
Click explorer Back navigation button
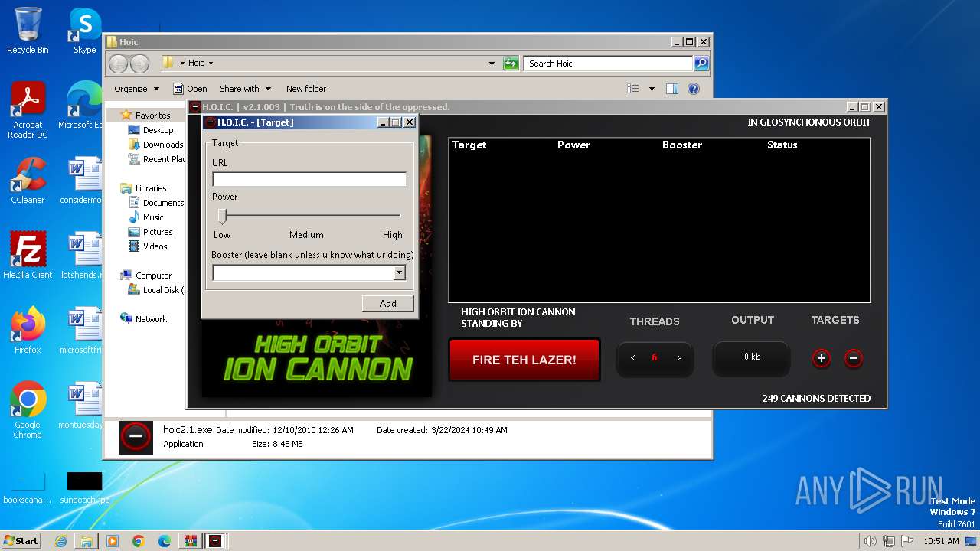pos(118,64)
